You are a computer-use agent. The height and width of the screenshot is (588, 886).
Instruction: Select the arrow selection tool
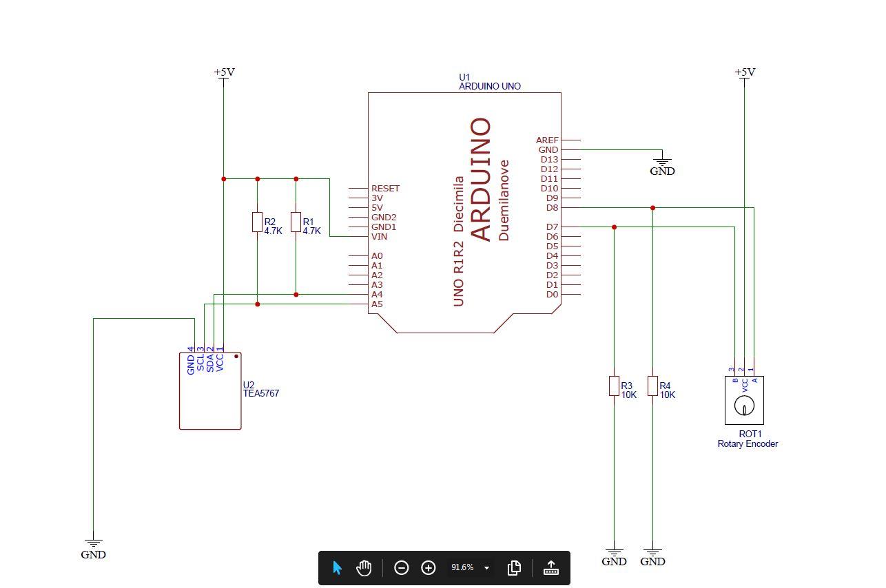(x=336, y=567)
